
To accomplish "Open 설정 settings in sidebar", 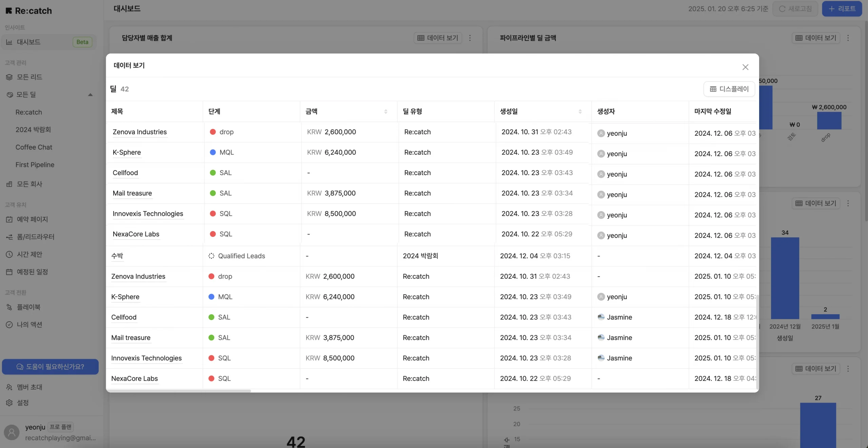I will [22, 403].
